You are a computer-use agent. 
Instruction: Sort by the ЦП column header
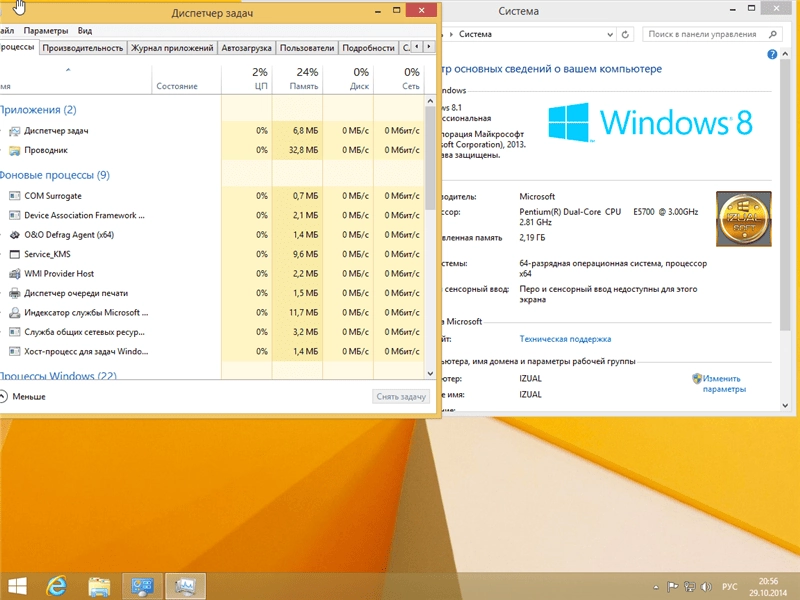[247, 79]
